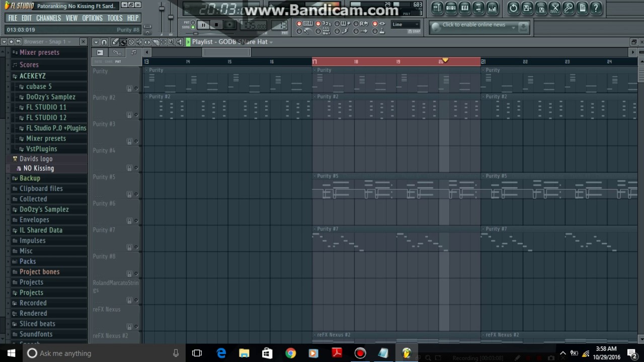644x362 pixels.
Task: Open the EDIT menu
Action: [27, 18]
